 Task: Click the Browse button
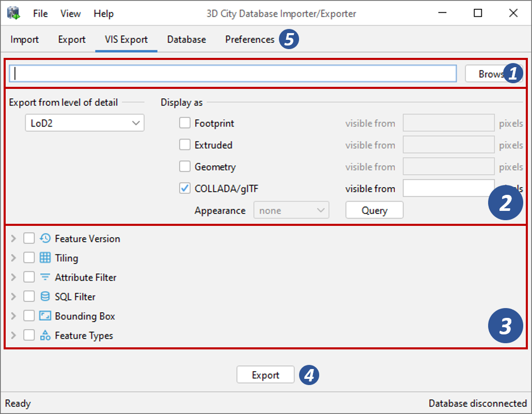coord(494,74)
